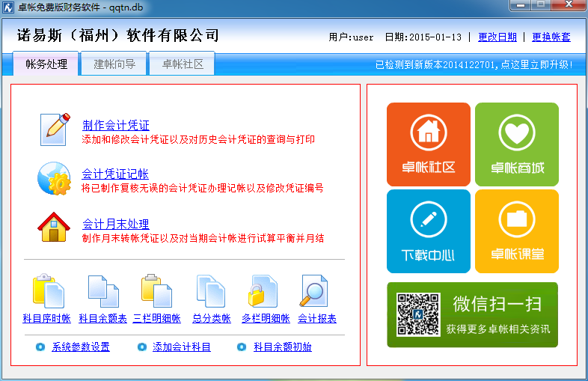This screenshot has width=588, height=381.
Task: Open the yellow 卓帐课堂 tile
Action: (x=517, y=231)
